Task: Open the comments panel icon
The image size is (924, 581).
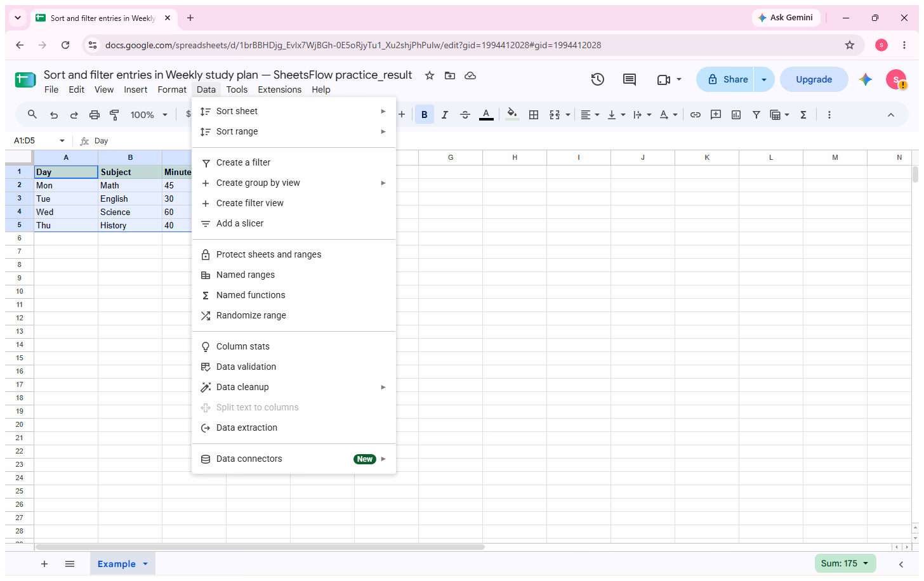Action: [630, 79]
